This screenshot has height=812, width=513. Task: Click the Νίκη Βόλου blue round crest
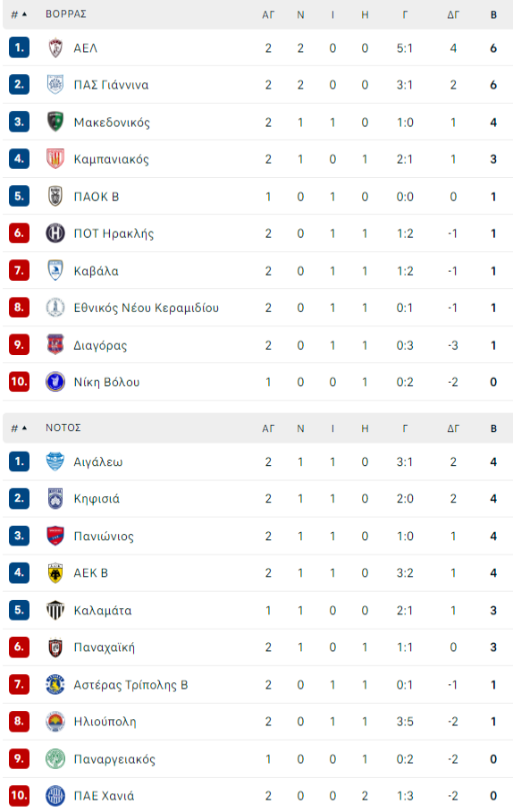pos(55,382)
